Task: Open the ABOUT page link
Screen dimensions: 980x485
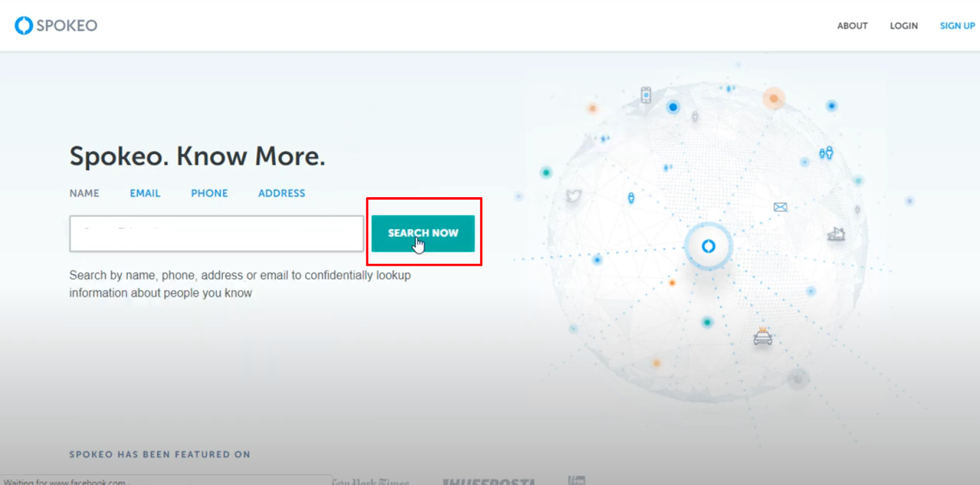Action: (x=852, y=26)
